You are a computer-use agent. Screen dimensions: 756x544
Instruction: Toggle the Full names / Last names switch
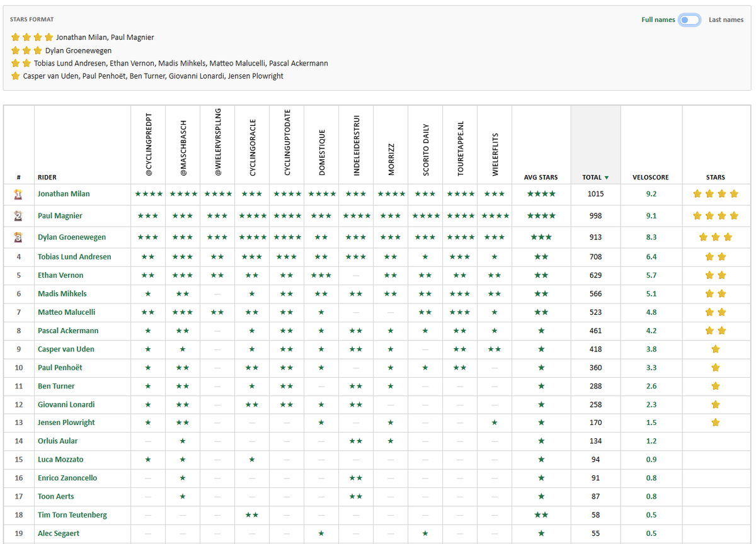(690, 20)
